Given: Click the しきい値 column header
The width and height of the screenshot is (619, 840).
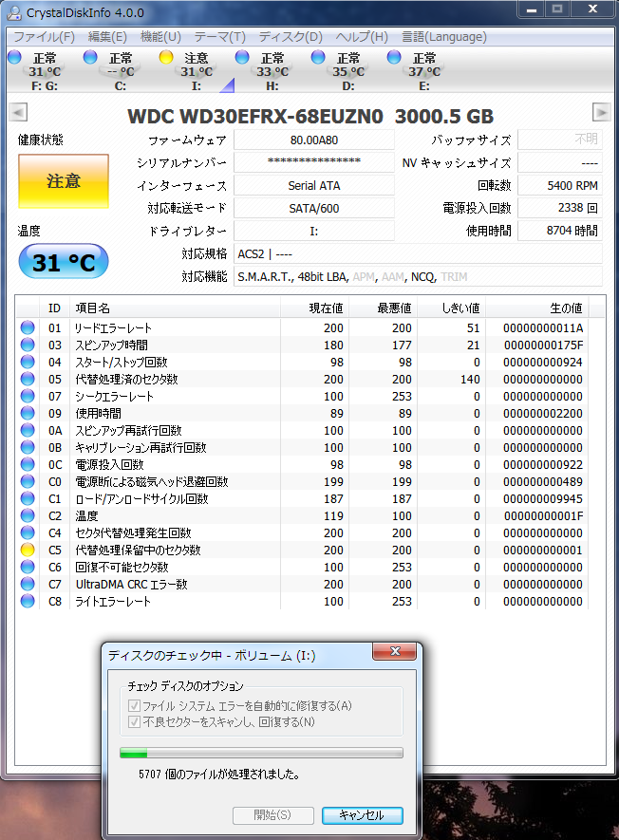Looking at the screenshot, I should tap(451, 308).
